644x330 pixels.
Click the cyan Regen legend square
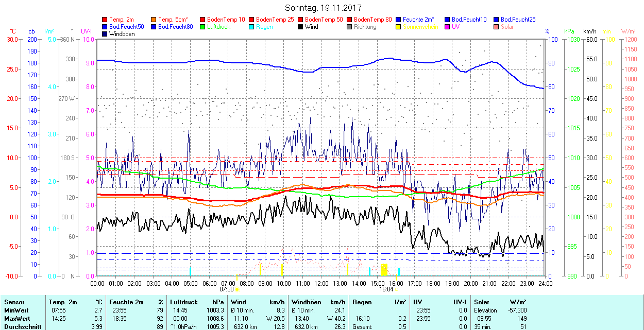[252, 27]
